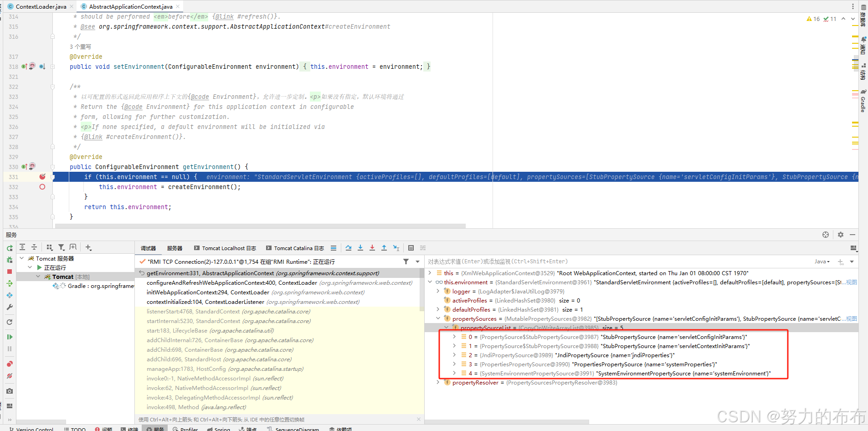This screenshot has height=431, width=868.
Task: Open the Version Control tool window tab
Action: click(x=31, y=429)
